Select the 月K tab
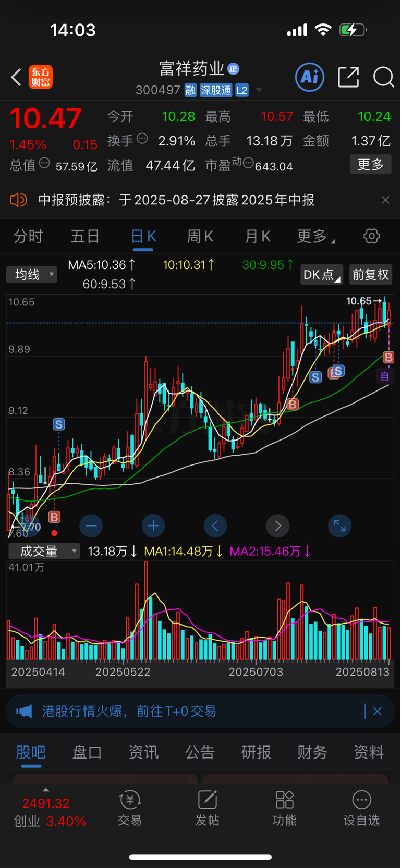The image size is (401, 868). coord(258,236)
